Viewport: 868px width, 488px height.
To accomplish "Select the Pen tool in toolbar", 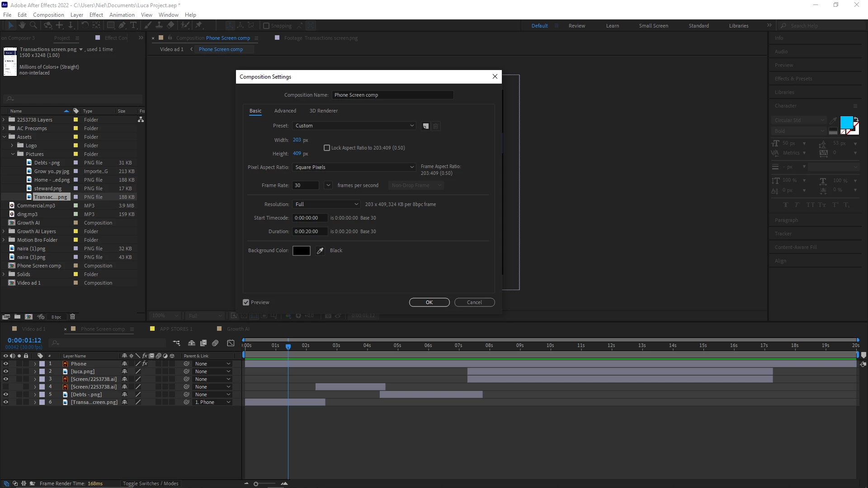I will point(122,26).
